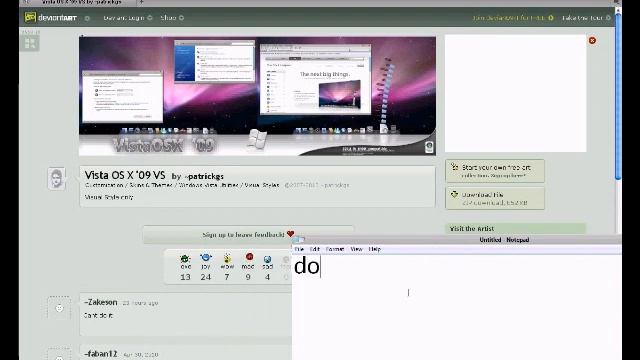Open Notepad File menu
The width and height of the screenshot is (640, 360).
tap(299, 249)
